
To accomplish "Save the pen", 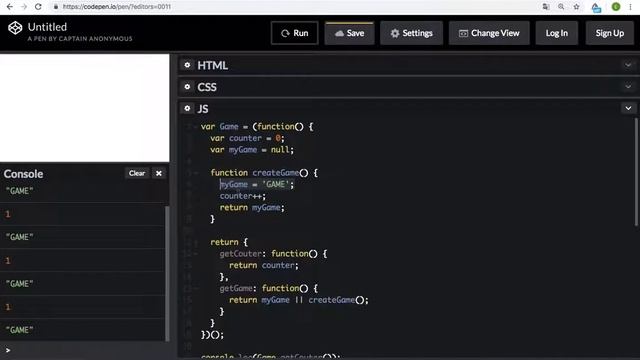I will click(349, 33).
